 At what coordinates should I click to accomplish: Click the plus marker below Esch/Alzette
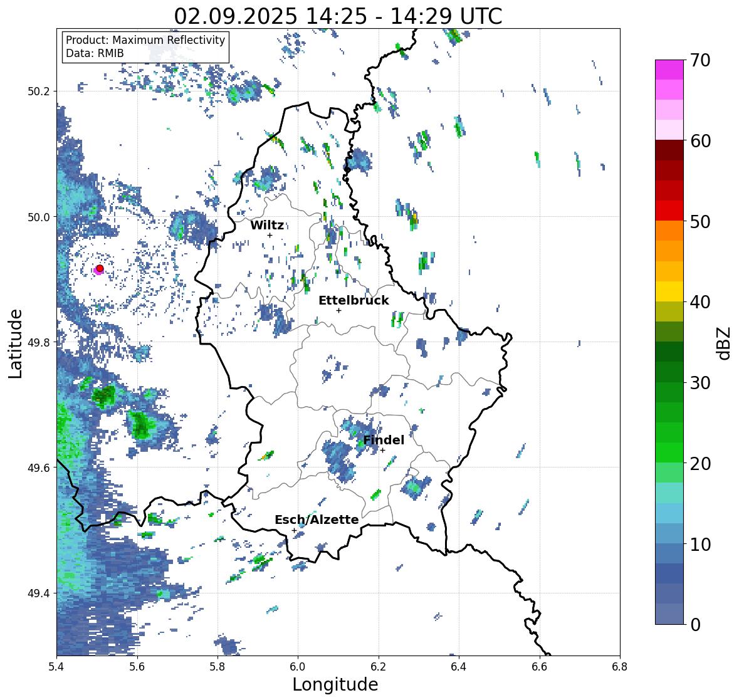294,530
